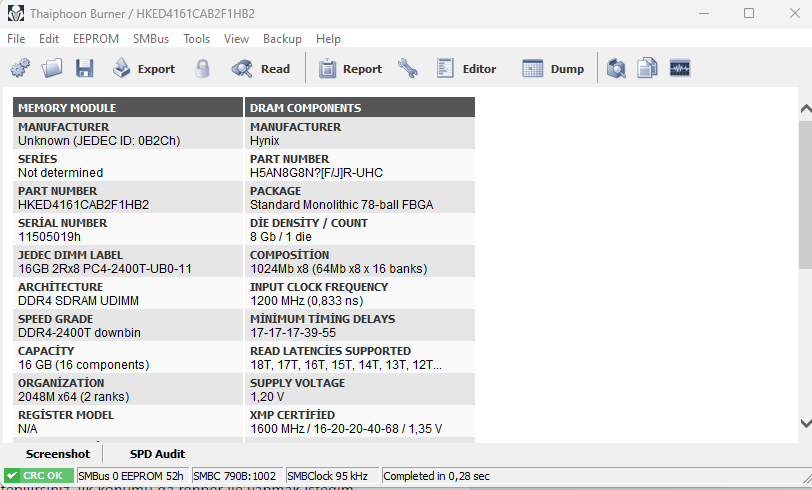Click the Hynix manufacturer value
This screenshot has width=812, height=490.
tap(265, 141)
